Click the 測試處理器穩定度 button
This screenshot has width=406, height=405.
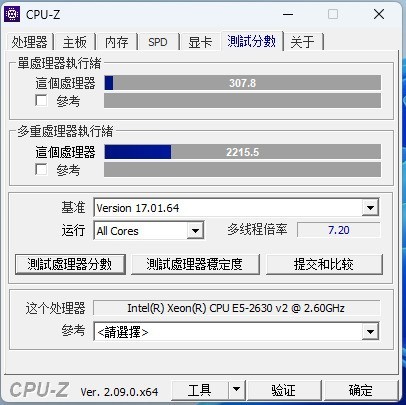(195, 264)
